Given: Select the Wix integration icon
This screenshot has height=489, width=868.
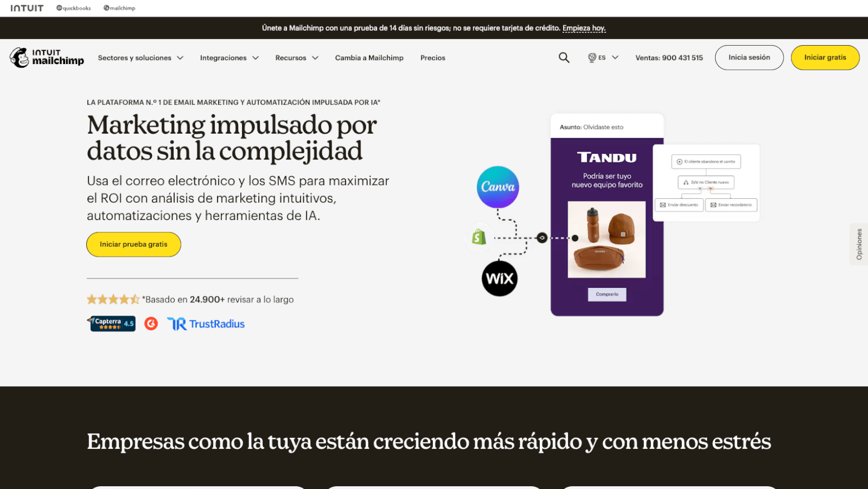Looking at the screenshot, I should point(500,278).
